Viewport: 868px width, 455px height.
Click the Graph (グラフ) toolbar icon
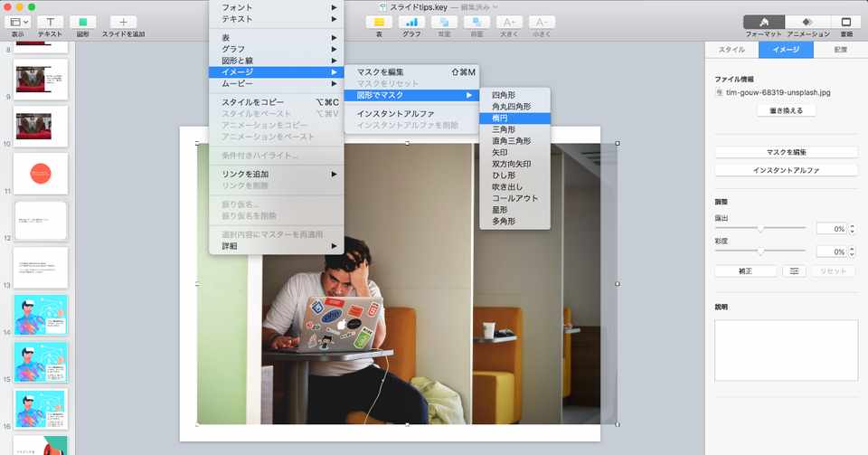(411, 22)
